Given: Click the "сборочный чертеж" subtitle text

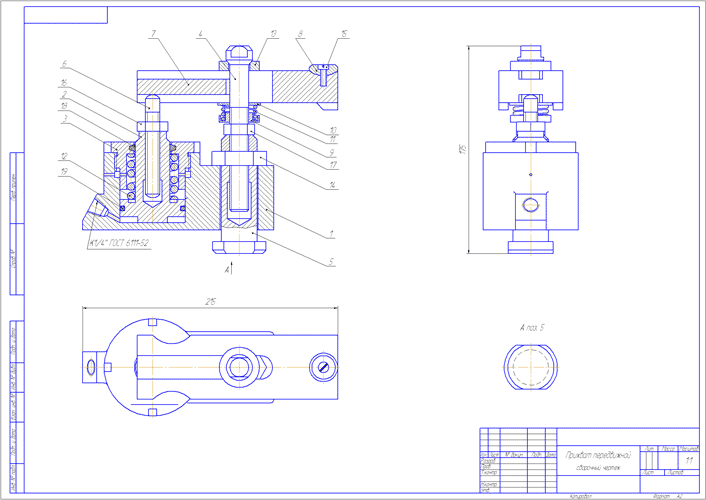Looking at the screenshot, I should coord(598,468).
